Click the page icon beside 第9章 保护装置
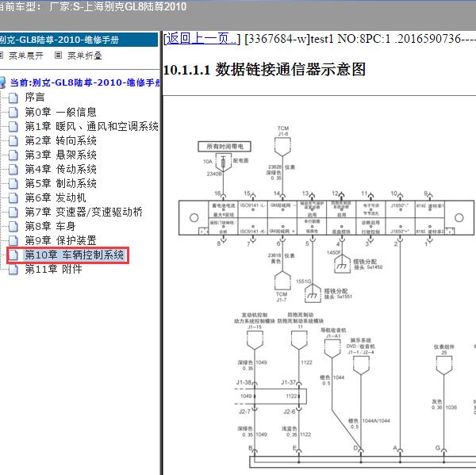Screen dimensions: 476x475 point(13,240)
